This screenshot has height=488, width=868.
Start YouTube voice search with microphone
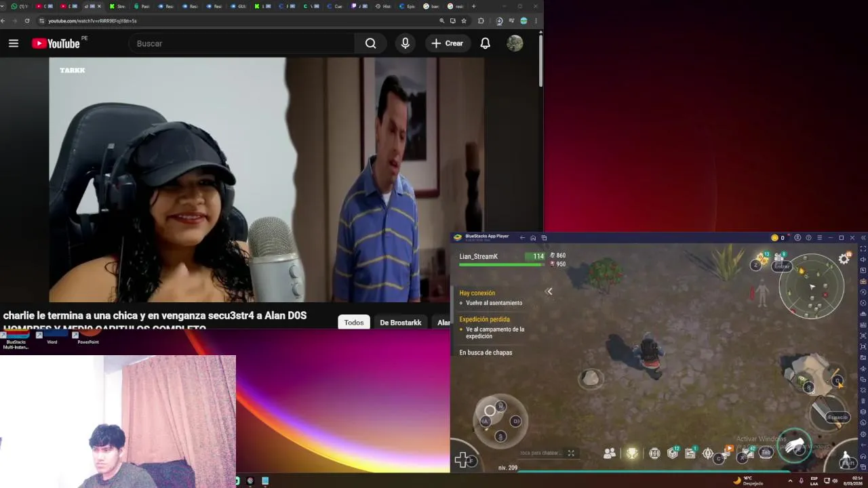405,43
